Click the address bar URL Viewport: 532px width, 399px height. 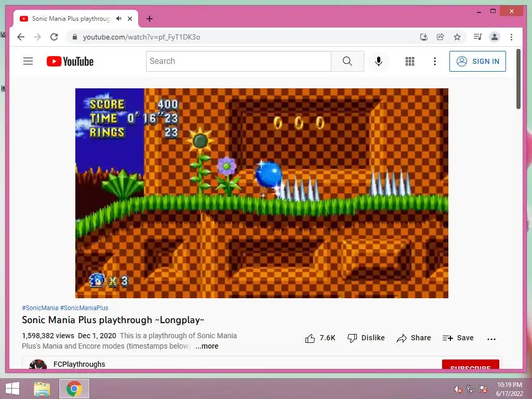141,37
